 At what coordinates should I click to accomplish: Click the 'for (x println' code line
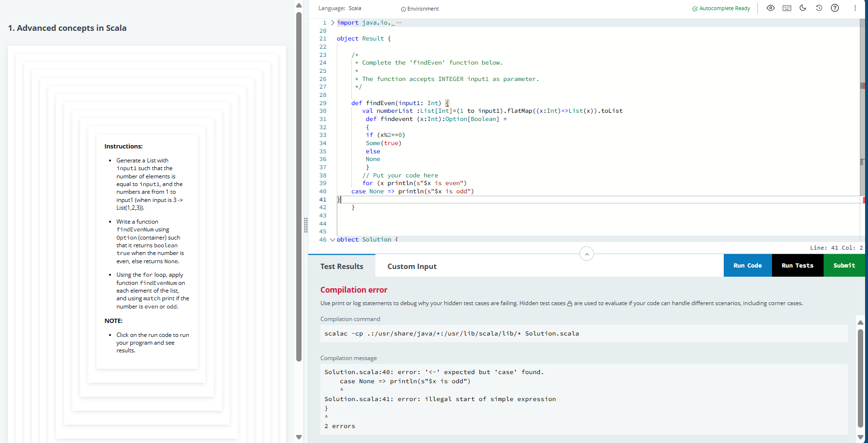click(414, 183)
